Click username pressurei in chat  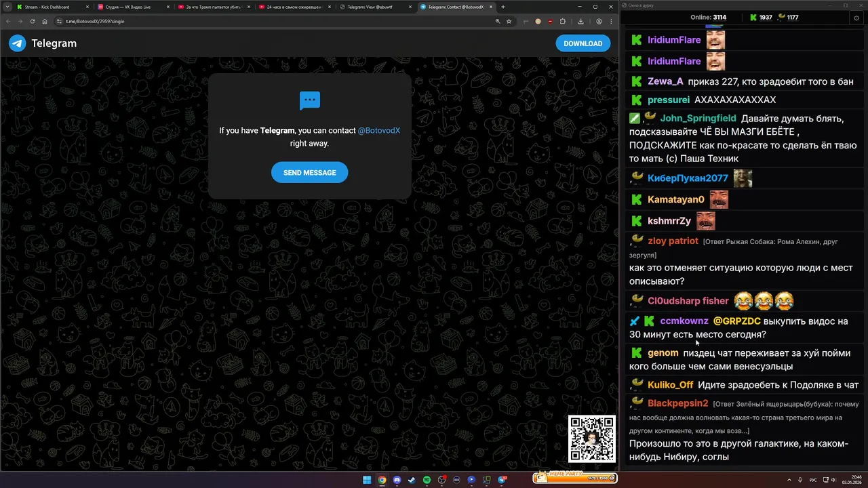669,100
